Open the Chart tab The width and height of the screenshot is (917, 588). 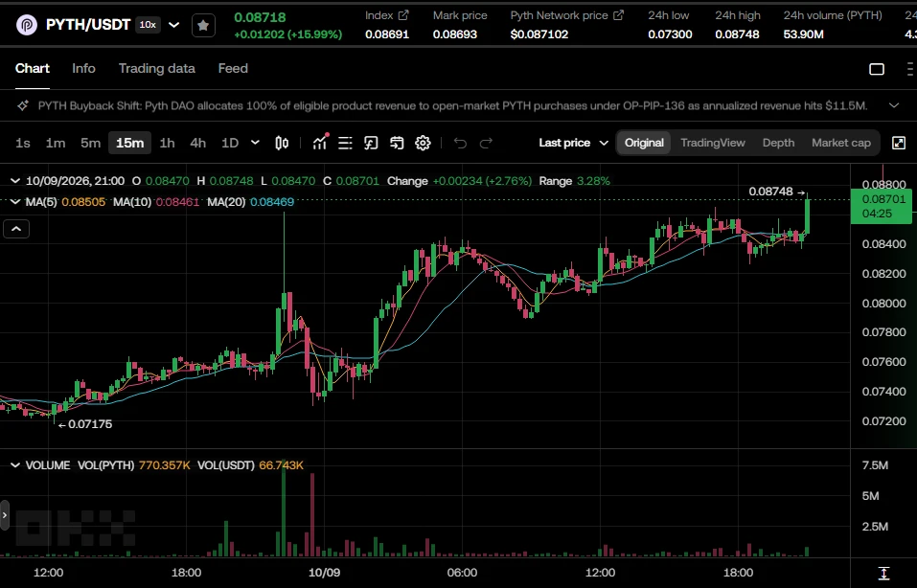pyautogui.click(x=33, y=68)
